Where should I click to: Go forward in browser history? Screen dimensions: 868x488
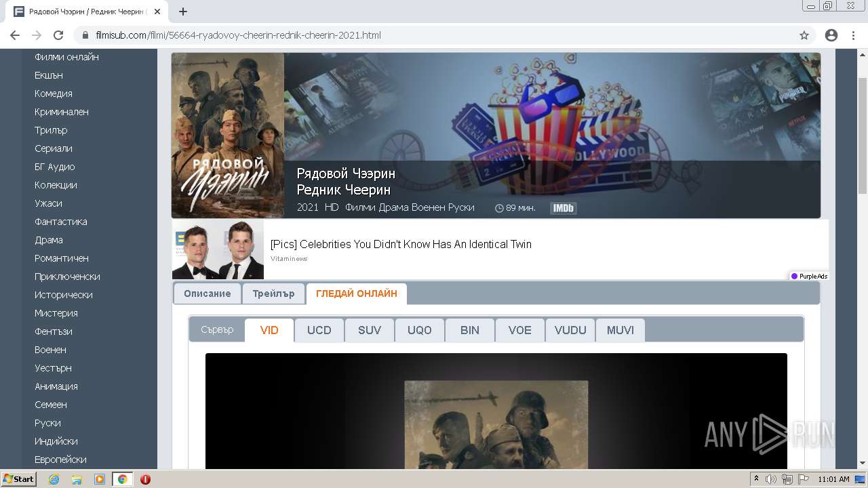(x=37, y=35)
